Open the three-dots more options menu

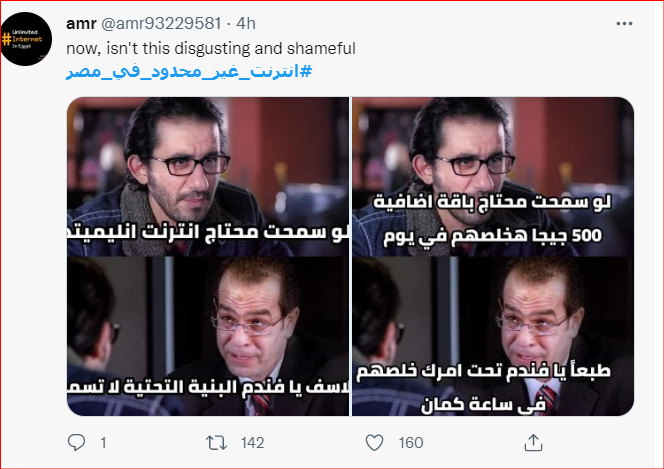[624, 24]
